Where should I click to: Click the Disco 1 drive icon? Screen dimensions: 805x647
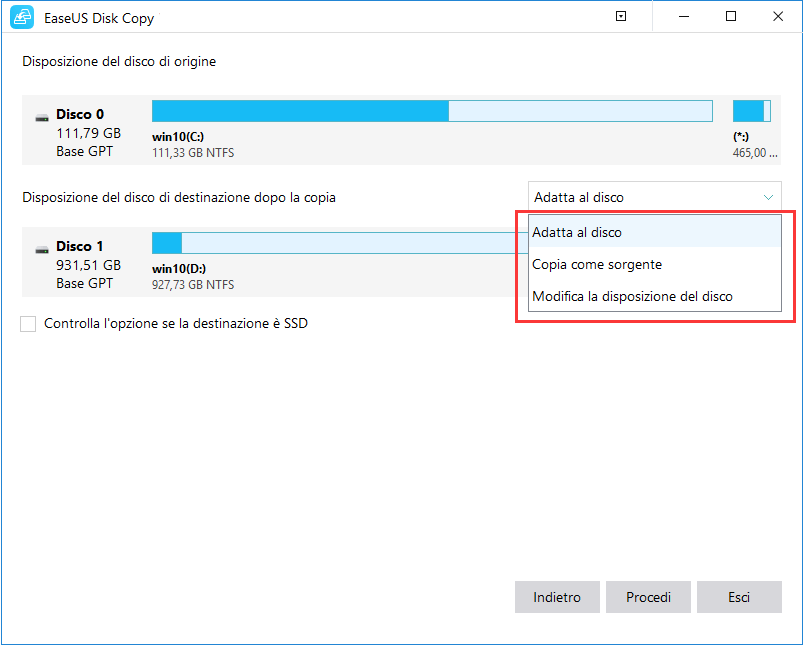(x=42, y=248)
